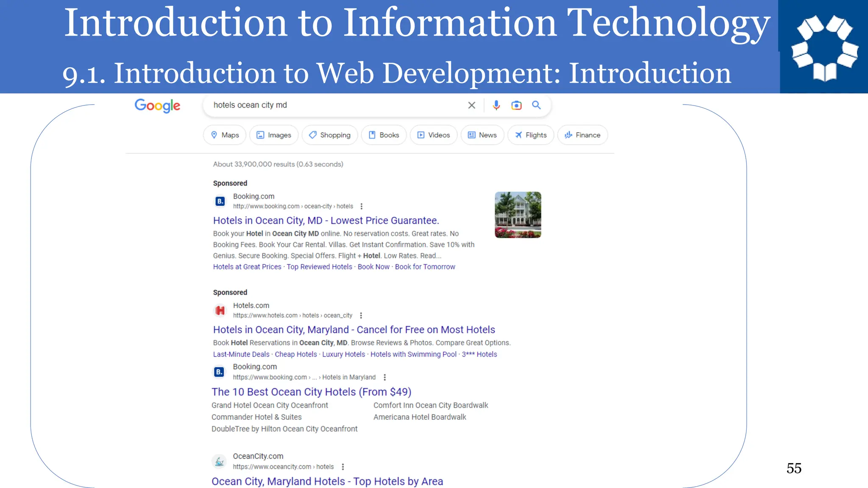Open The 10 Best Ocean City Hotels result
The width and height of the screenshot is (868, 488).
(x=312, y=392)
